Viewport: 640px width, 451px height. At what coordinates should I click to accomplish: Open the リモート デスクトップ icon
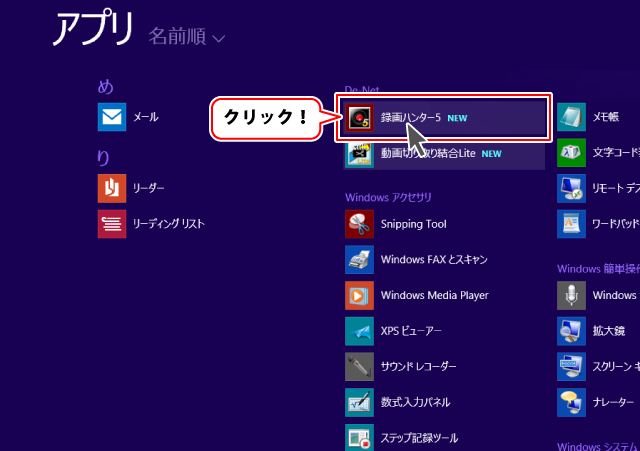coord(571,188)
